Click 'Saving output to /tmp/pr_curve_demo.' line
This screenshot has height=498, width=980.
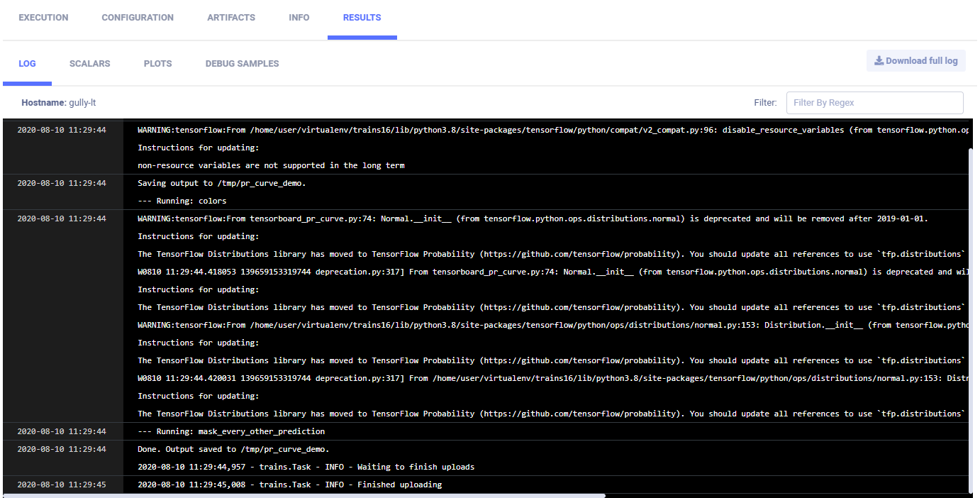222,183
